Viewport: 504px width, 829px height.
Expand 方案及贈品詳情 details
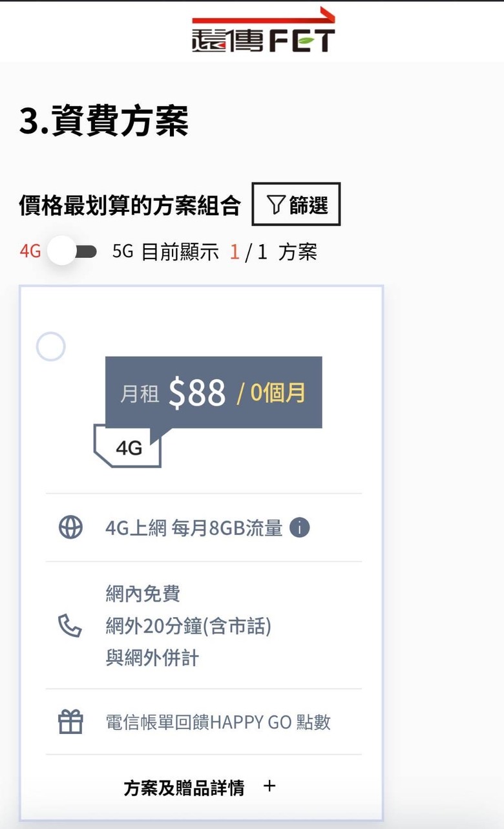(200, 787)
